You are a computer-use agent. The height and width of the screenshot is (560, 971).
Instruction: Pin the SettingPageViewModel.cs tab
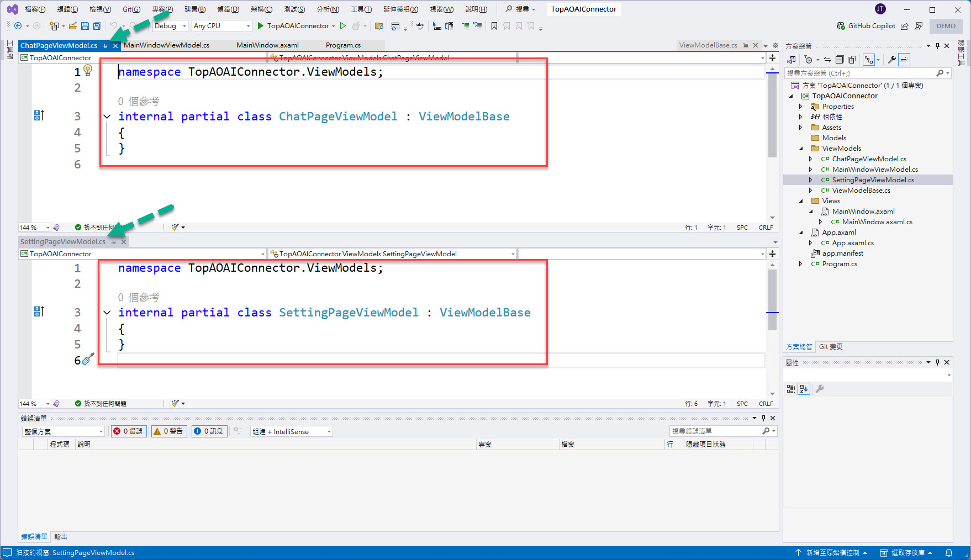(x=114, y=242)
